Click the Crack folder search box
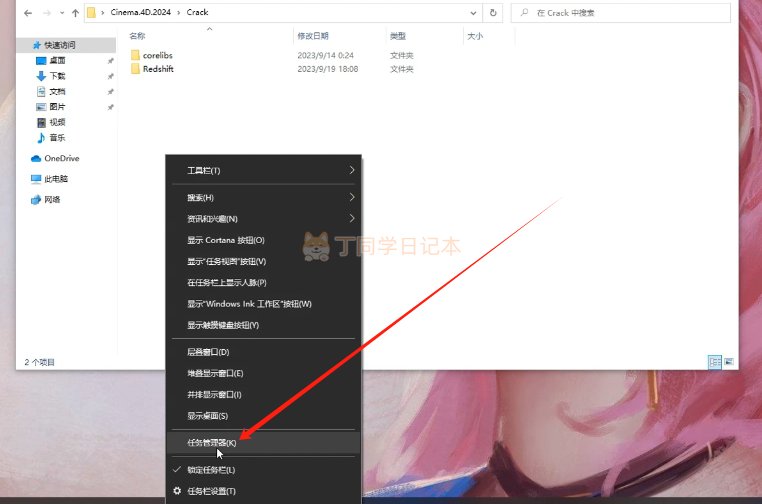The height and width of the screenshot is (504, 762). point(621,13)
